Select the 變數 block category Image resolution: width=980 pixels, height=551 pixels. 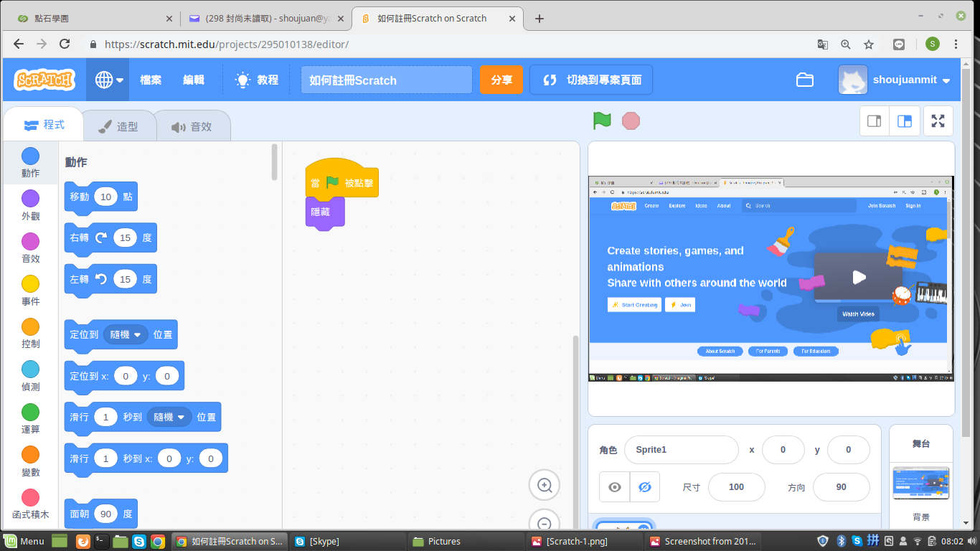click(x=30, y=461)
